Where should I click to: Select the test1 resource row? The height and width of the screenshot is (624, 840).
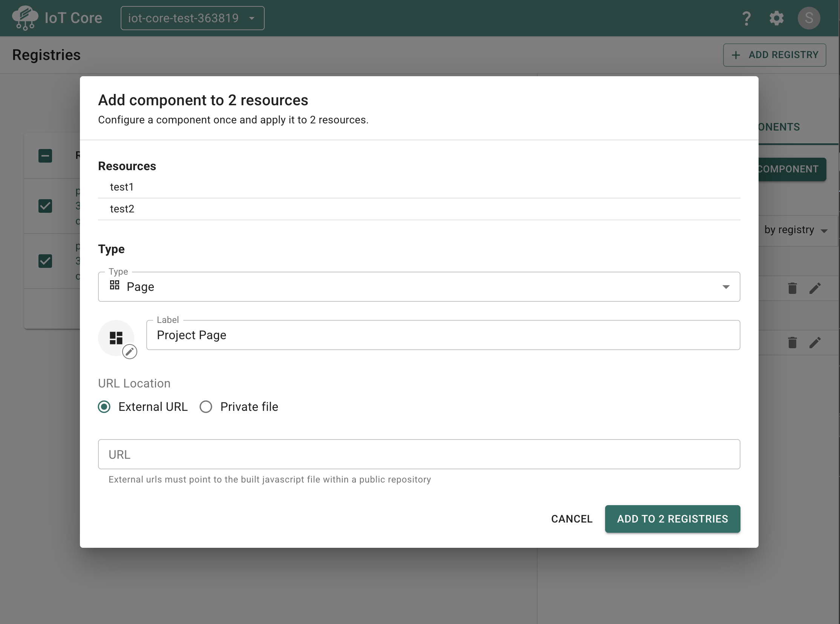419,188
